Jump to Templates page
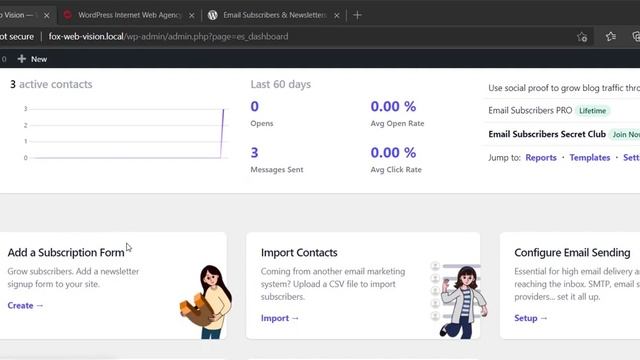Viewport: 640px width, 360px height. coord(590,158)
